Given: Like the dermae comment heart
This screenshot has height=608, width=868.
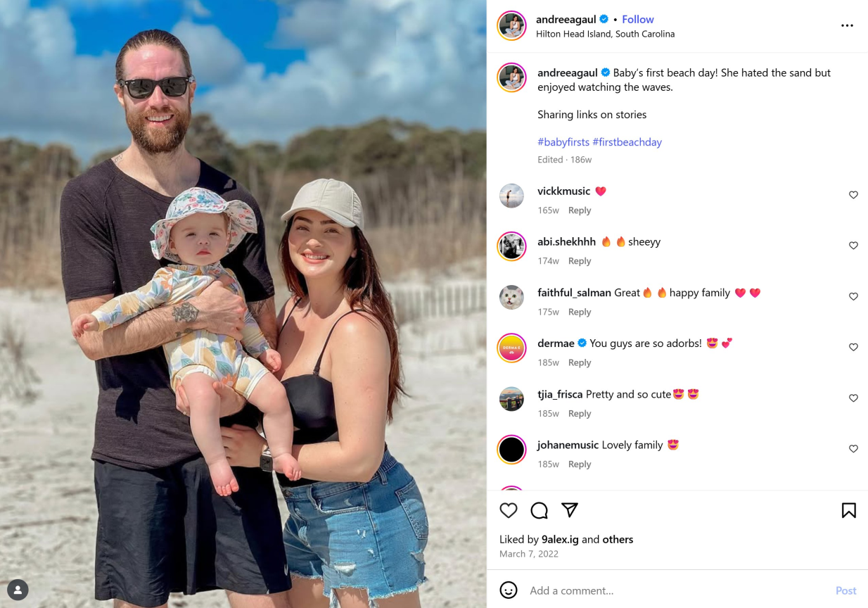Looking at the screenshot, I should (x=853, y=347).
